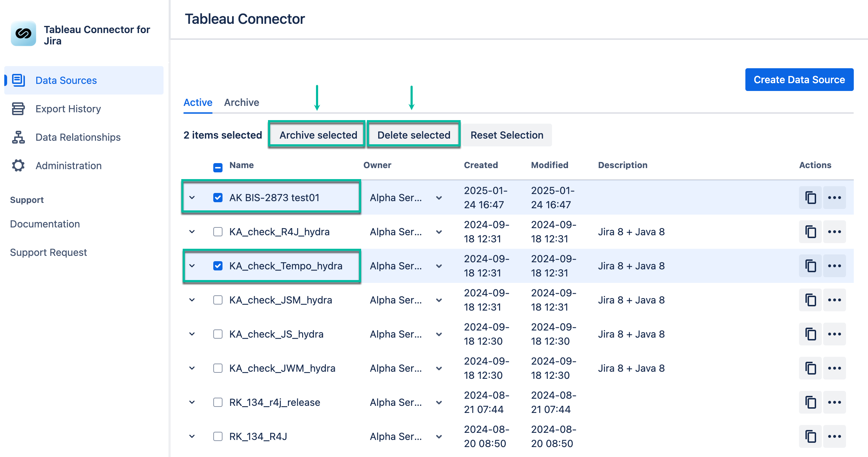Expand the AK BIS-2873 test01 row

point(192,198)
